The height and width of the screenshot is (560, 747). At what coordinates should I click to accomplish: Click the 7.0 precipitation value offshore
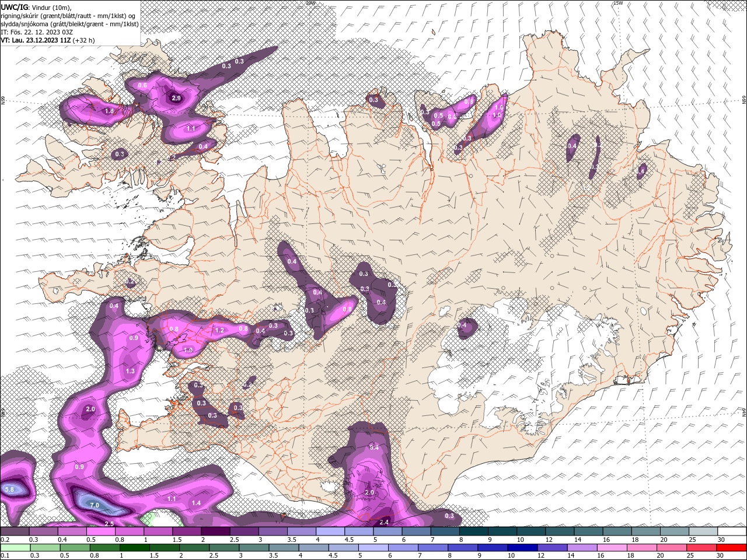point(95,505)
